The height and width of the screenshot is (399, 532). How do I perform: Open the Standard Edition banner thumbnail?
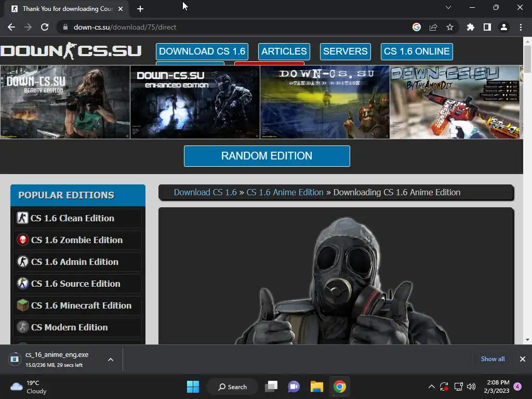(325, 102)
